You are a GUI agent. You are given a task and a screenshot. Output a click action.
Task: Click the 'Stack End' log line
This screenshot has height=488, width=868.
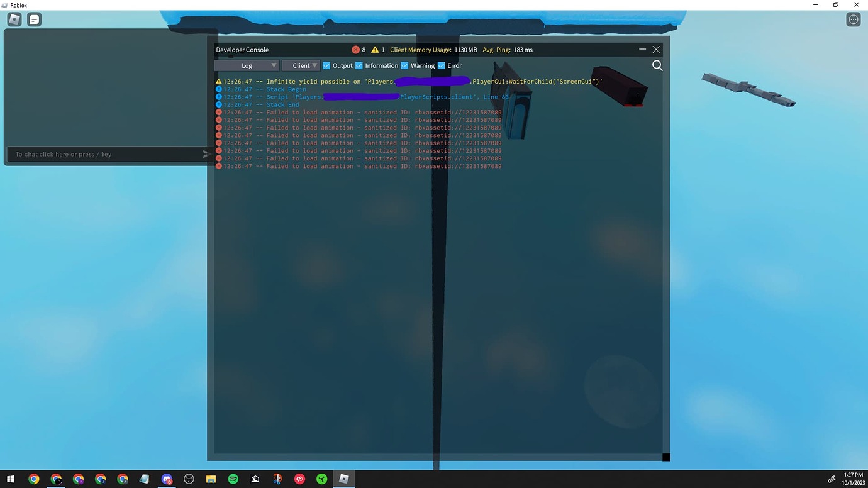click(x=257, y=104)
